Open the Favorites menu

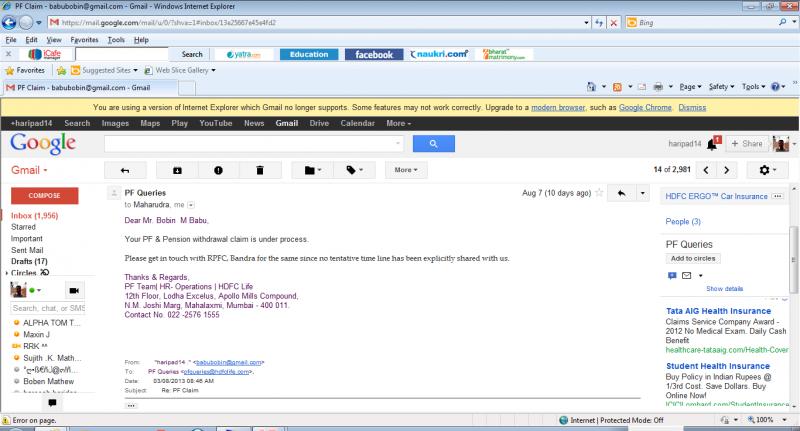tap(84, 40)
